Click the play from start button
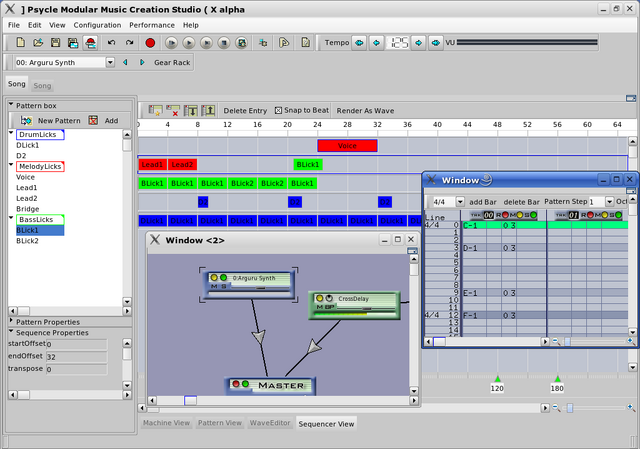The height and width of the screenshot is (449, 640). pos(171,42)
